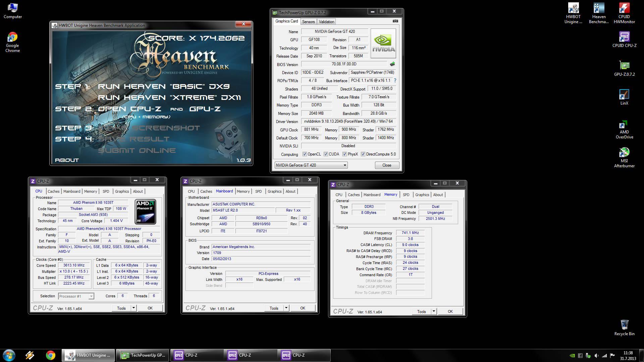This screenshot has height=362, width=644.
Task: Click the DRAM Frequency value 741.1 MHz
Action: [410, 233]
